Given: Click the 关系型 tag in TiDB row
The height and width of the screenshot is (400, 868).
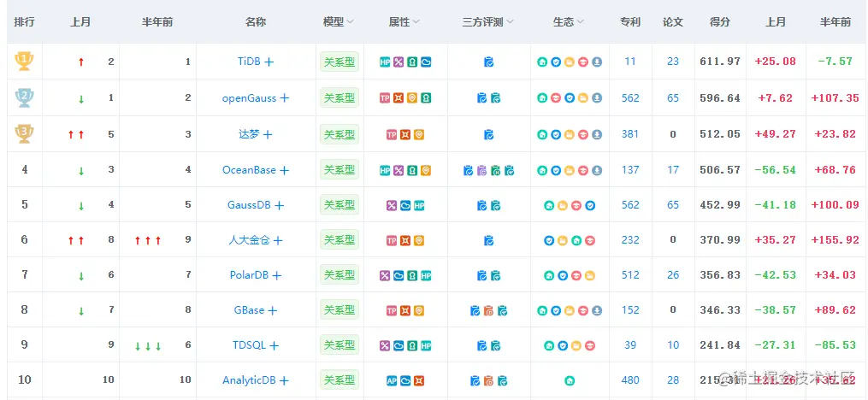Looking at the screenshot, I should pos(340,62).
